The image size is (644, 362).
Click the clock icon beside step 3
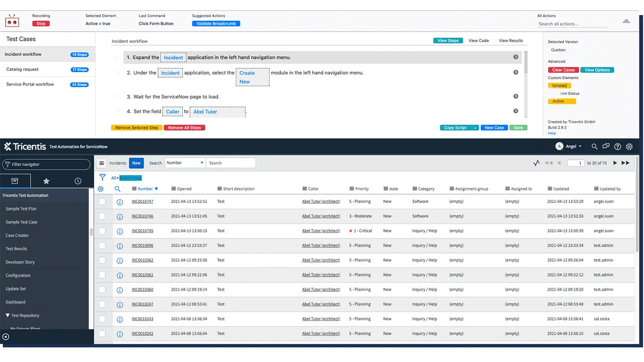click(516, 96)
